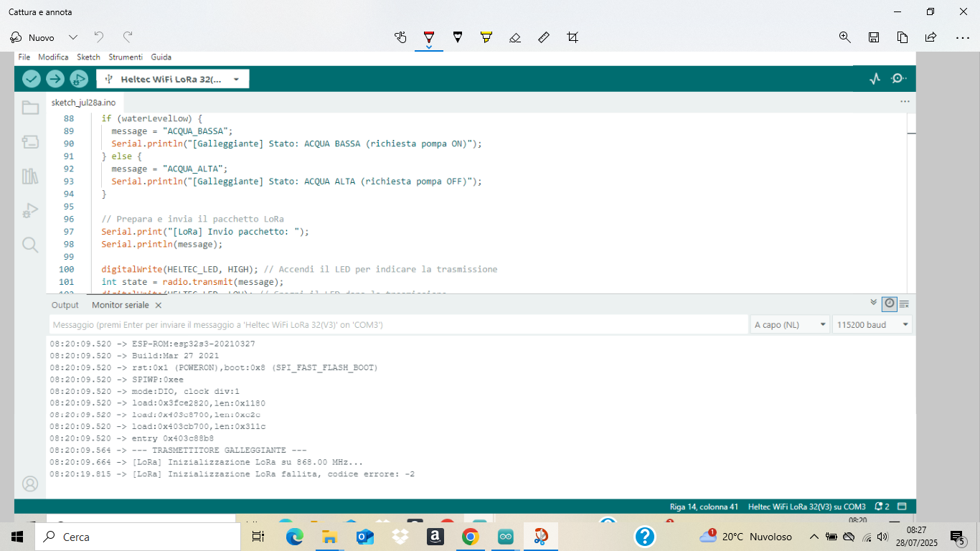980x551 pixels.
Task: Click the serial line with codice errore: -2
Action: pyautogui.click(x=232, y=474)
